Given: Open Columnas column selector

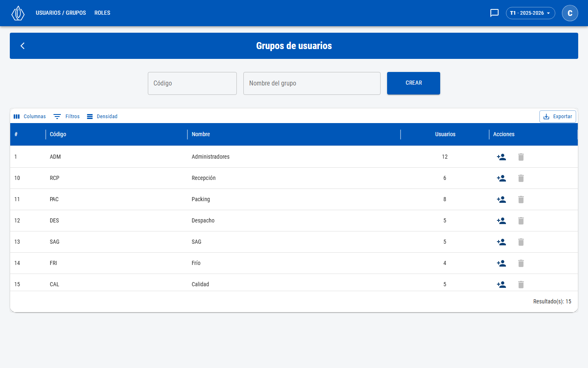Looking at the screenshot, I should coord(29,117).
